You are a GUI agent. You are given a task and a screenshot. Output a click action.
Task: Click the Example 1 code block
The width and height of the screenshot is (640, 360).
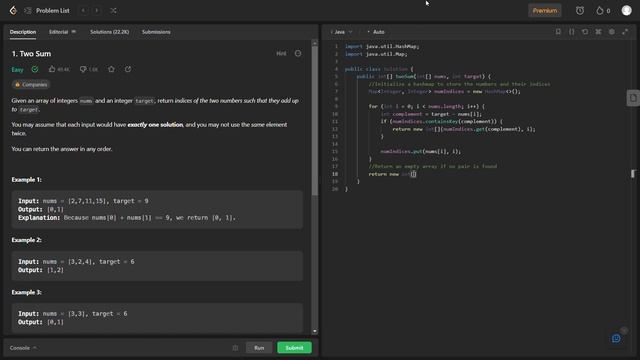[157, 209]
